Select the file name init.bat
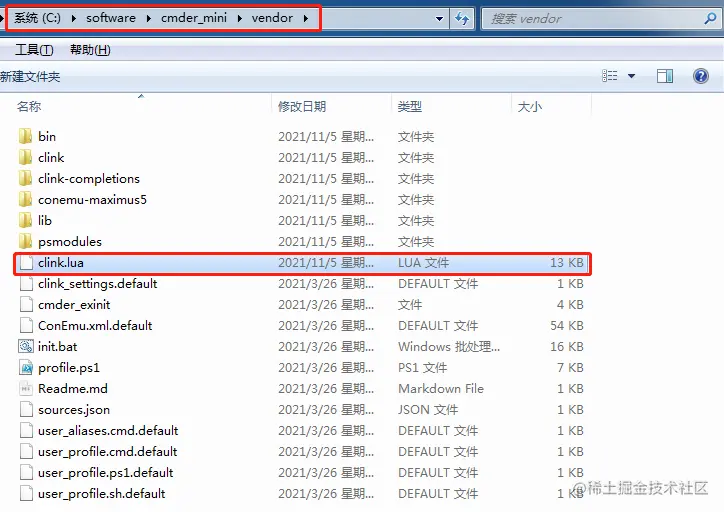Image resolution: width=724 pixels, height=512 pixels. click(x=58, y=347)
